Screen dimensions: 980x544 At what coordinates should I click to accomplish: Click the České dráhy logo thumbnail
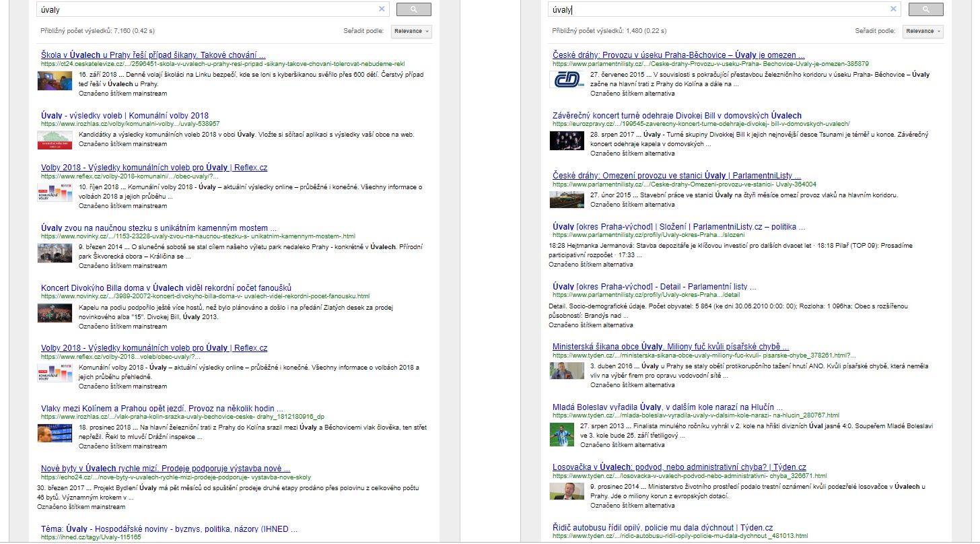click(x=567, y=80)
